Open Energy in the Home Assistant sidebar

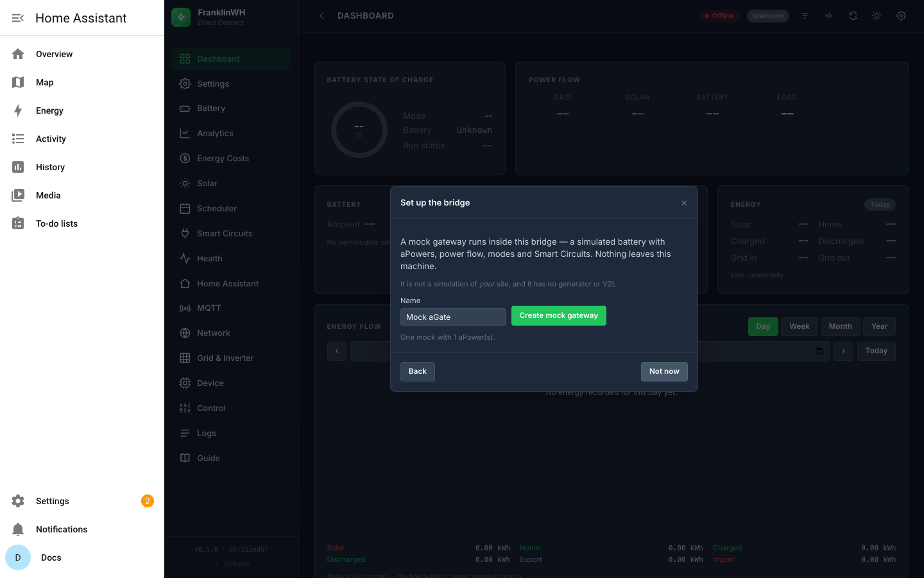(82, 110)
